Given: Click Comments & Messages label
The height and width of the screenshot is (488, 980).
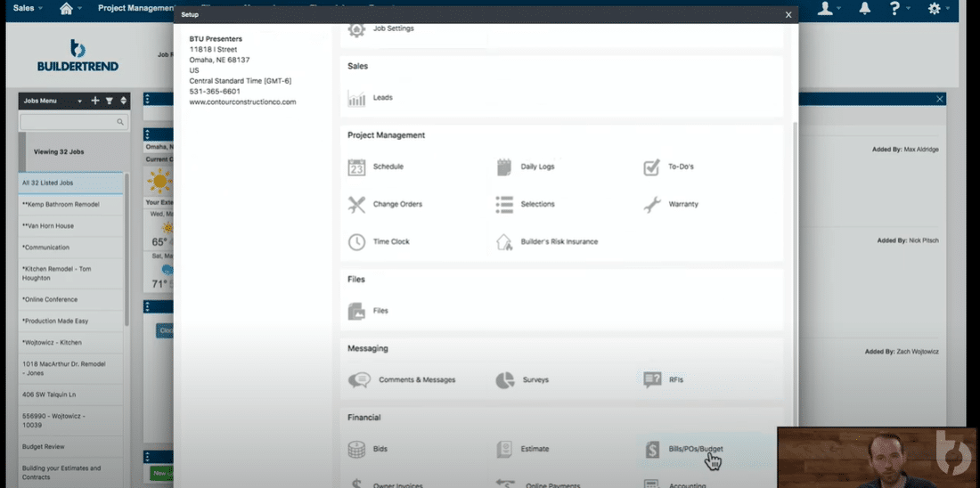Looking at the screenshot, I should (x=417, y=379).
